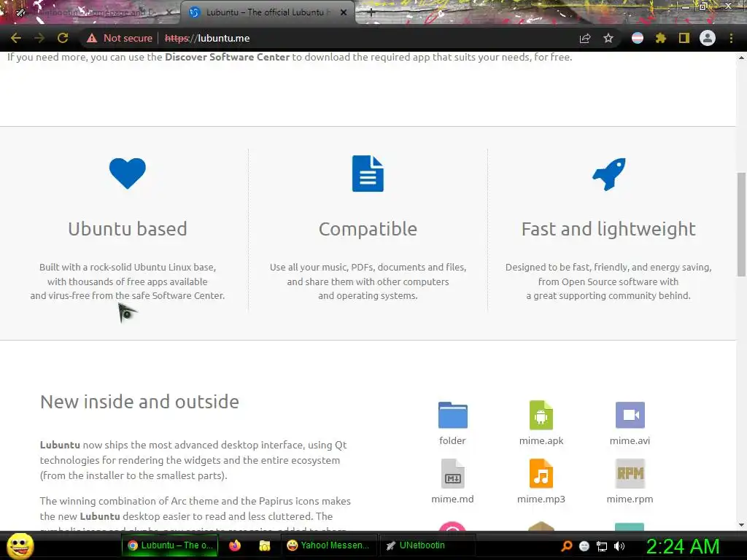
Task: Open the Yahoo! Messenger taskbar button
Action: click(x=329, y=545)
